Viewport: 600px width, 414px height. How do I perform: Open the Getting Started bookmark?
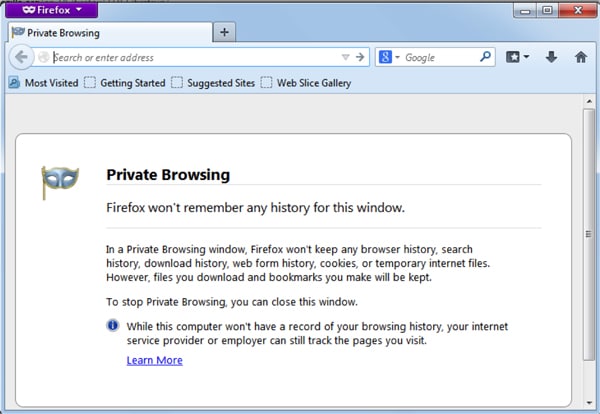click(x=125, y=83)
